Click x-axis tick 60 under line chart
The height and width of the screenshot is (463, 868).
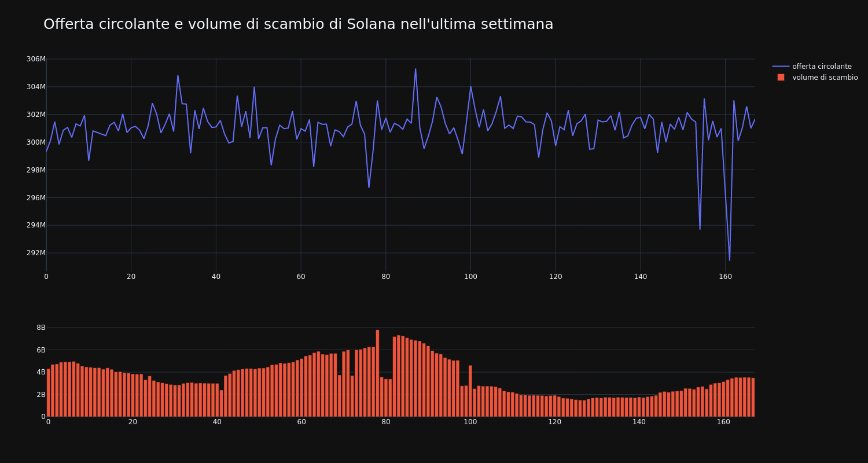click(x=301, y=277)
